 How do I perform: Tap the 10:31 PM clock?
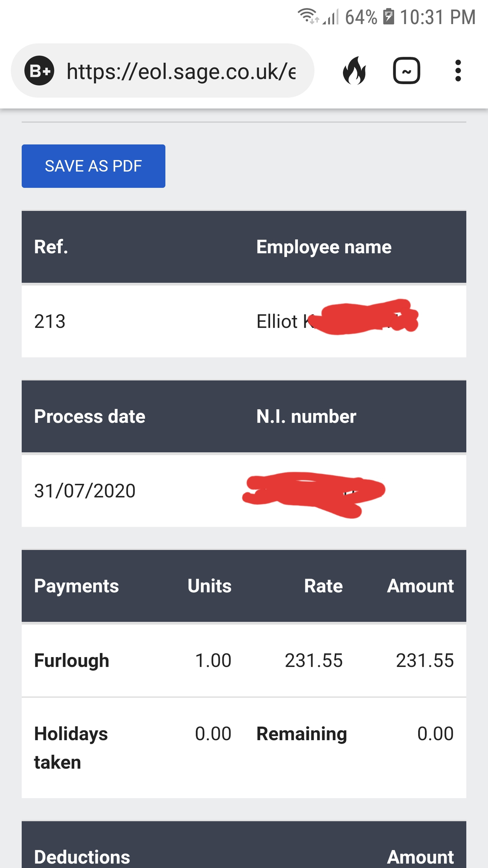pos(438,17)
